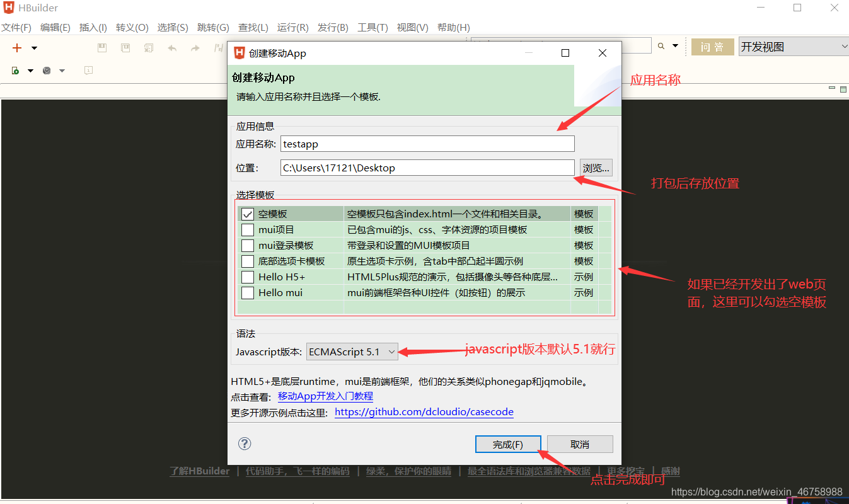
Task: Click the 完成(F) button
Action: (508, 444)
